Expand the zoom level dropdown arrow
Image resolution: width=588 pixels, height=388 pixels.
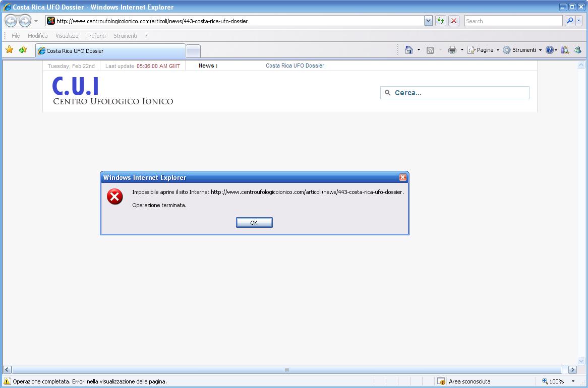click(573, 381)
